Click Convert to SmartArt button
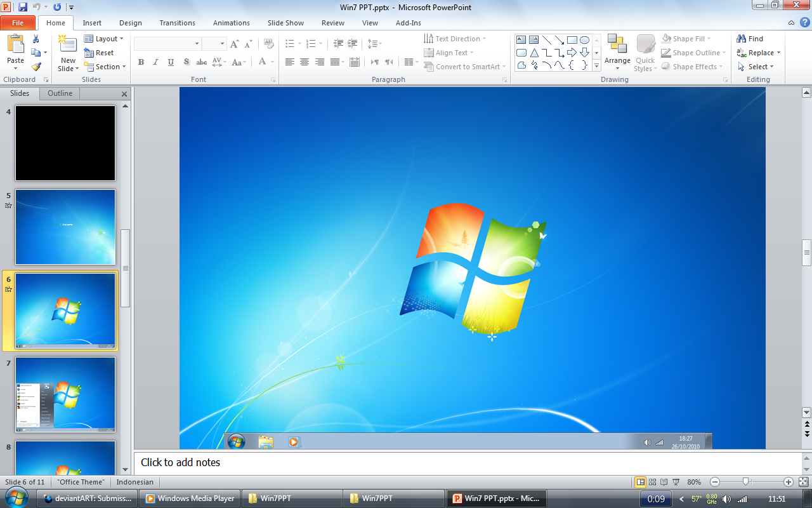 pyautogui.click(x=465, y=67)
